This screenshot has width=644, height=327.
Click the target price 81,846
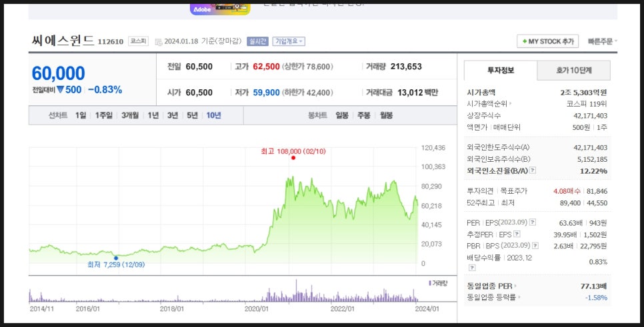[597, 191]
